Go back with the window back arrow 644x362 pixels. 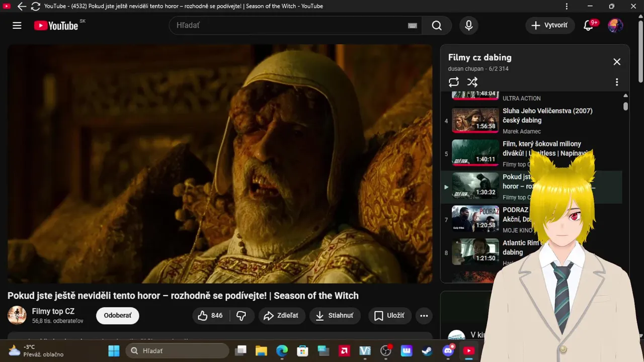click(x=22, y=7)
